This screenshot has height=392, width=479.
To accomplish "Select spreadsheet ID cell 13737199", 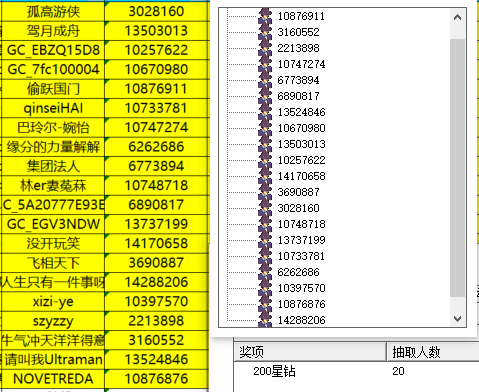I will pos(156,224).
